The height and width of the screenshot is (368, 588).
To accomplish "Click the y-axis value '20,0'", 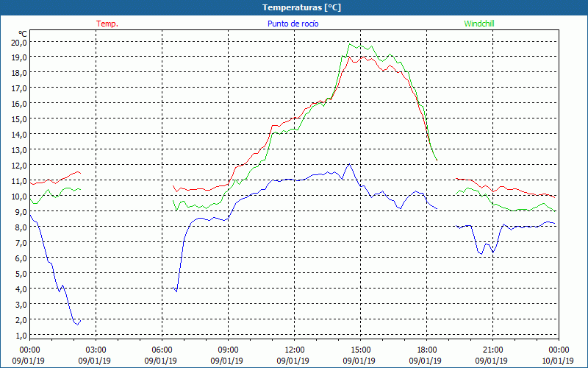I will click(19, 43).
